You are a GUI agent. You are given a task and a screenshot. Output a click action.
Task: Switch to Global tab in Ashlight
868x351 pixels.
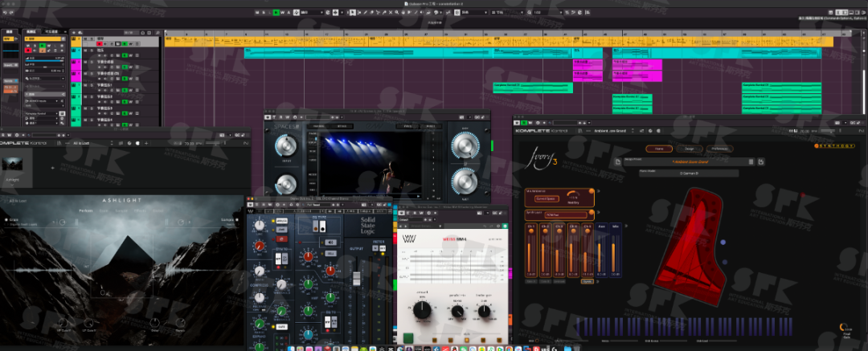click(158, 211)
